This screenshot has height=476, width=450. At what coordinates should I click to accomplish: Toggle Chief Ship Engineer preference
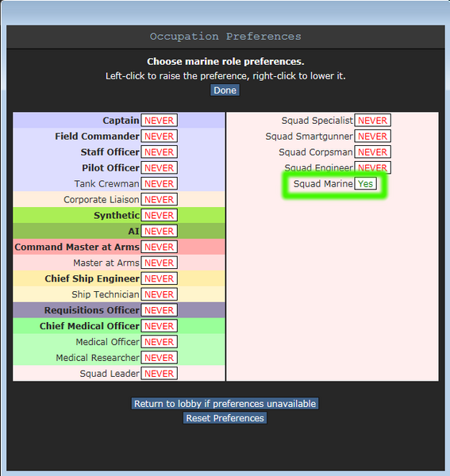click(159, 278)
